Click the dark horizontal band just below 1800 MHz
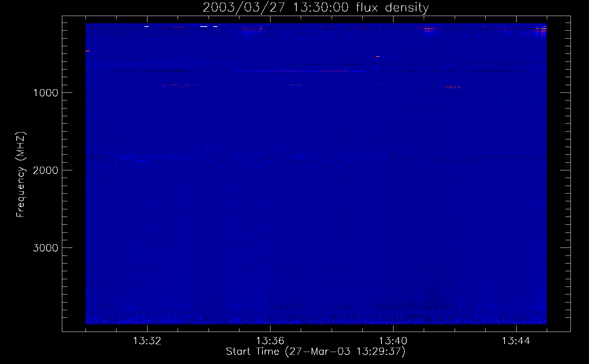 coord(316,157)
